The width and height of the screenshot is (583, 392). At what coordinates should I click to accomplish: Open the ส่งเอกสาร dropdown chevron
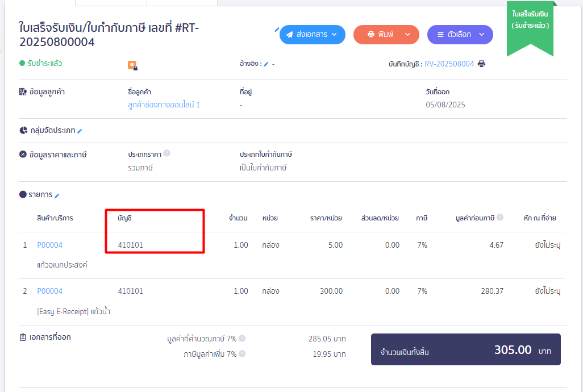point(334,34)
